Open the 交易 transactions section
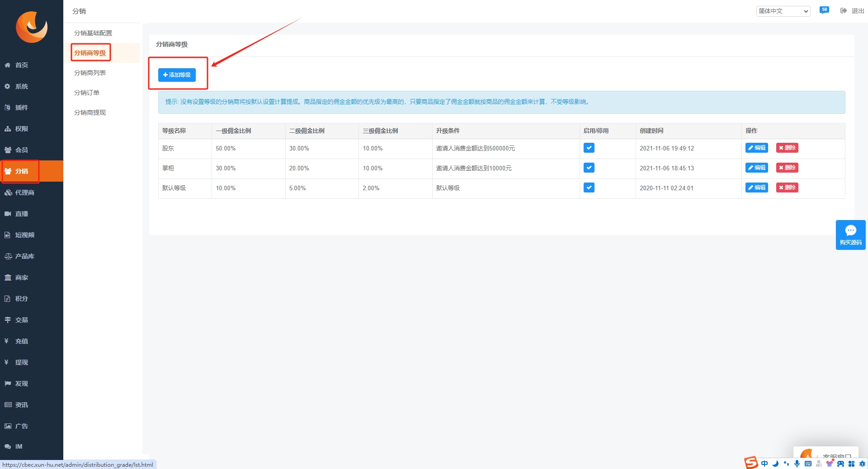The image size is (868, 469). click(32, 320)
